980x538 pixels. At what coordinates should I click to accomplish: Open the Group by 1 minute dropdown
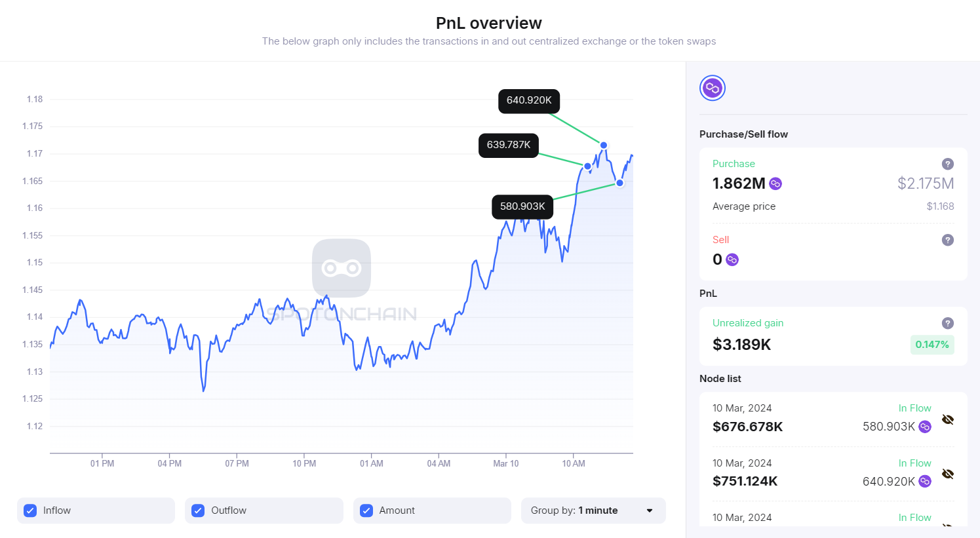point(593,510)
